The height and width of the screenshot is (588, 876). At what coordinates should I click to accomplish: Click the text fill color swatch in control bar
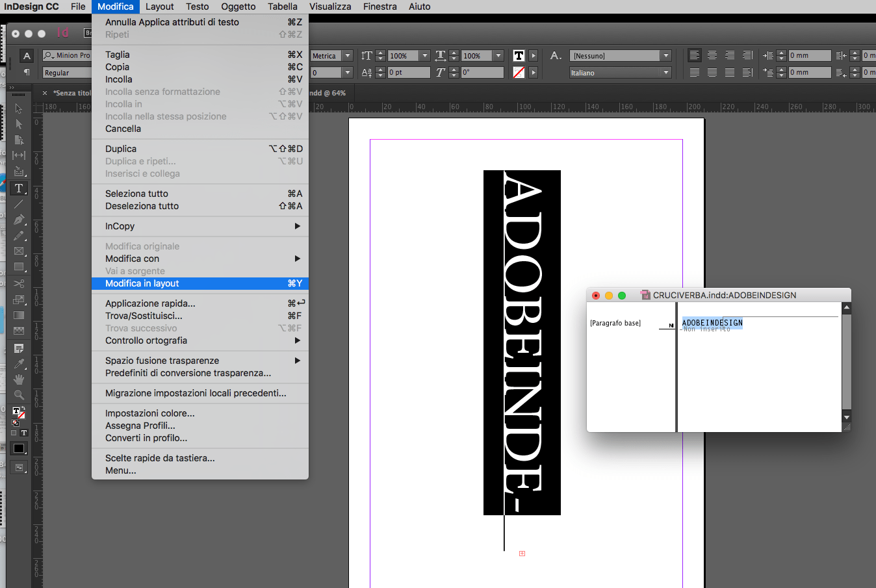click(519, 56)
